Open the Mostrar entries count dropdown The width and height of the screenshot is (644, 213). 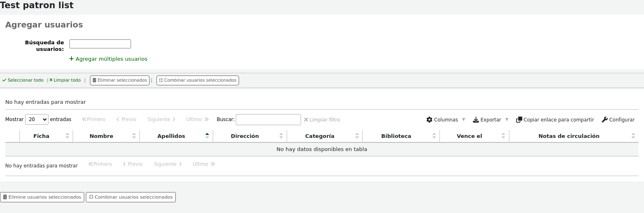pos(37,119)
